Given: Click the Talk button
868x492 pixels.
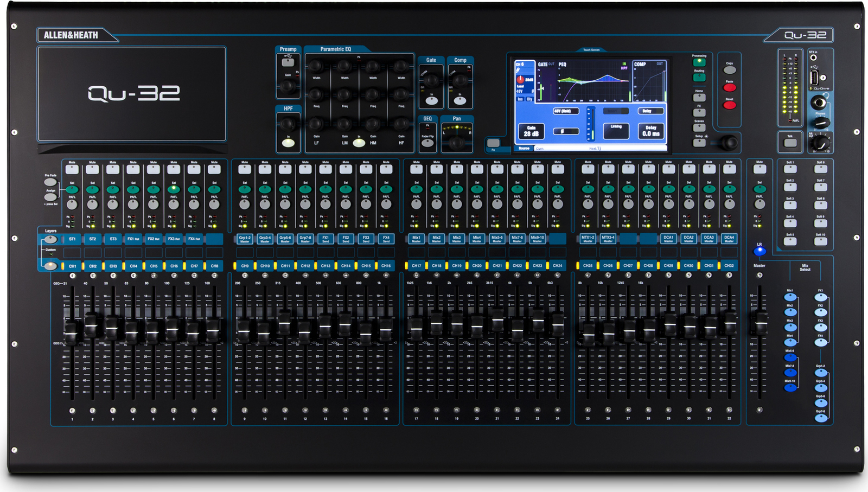Looking at the screenshot, I should click(x=790, y=143).
